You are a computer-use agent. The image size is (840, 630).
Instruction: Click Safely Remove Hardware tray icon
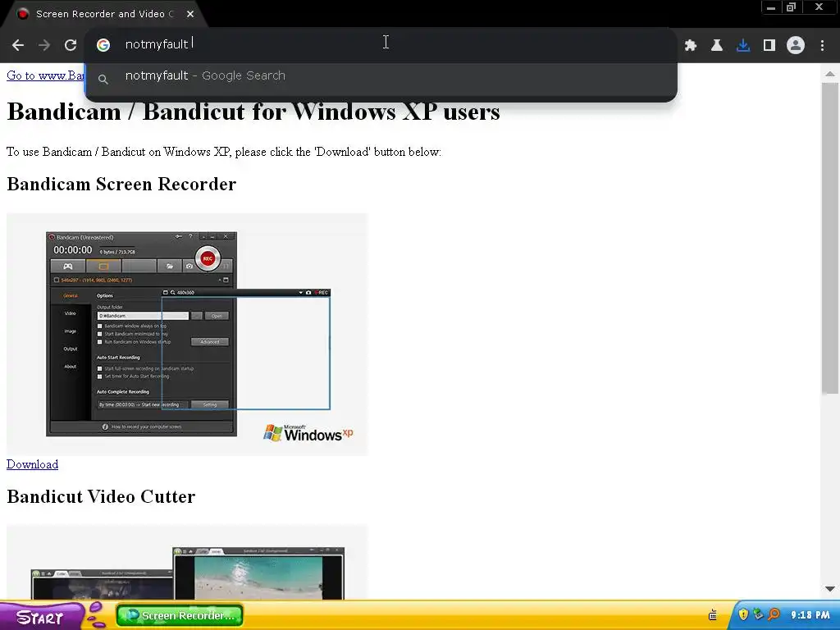point(758,614)
